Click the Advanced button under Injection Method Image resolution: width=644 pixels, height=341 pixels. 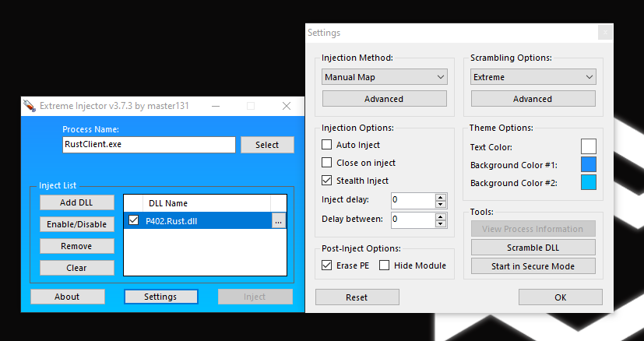coord(385,99)
